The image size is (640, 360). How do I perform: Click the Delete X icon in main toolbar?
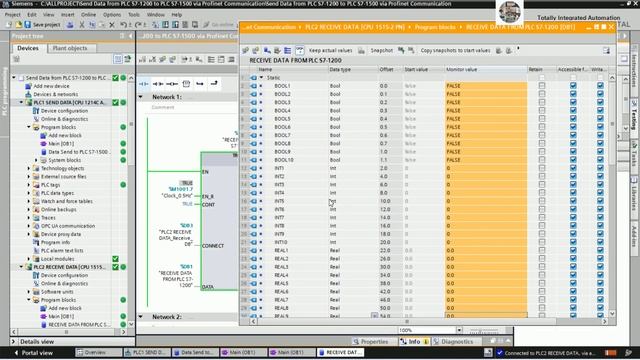coord(112,25)
